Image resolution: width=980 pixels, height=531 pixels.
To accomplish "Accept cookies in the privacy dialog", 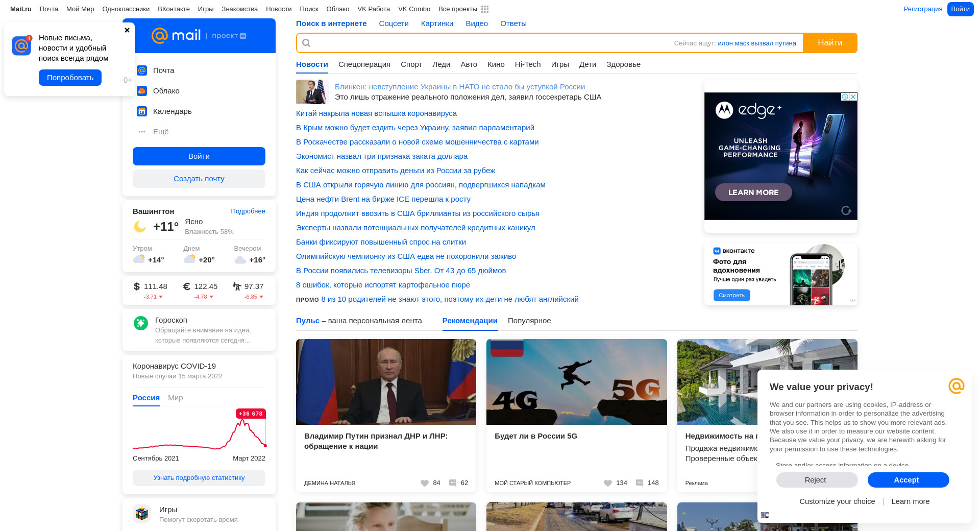I will pyautogui.click(x=909, y=480).
